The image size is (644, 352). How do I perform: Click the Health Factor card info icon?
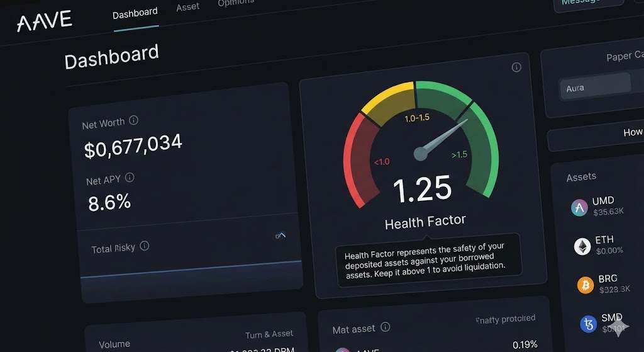[516, 67]
